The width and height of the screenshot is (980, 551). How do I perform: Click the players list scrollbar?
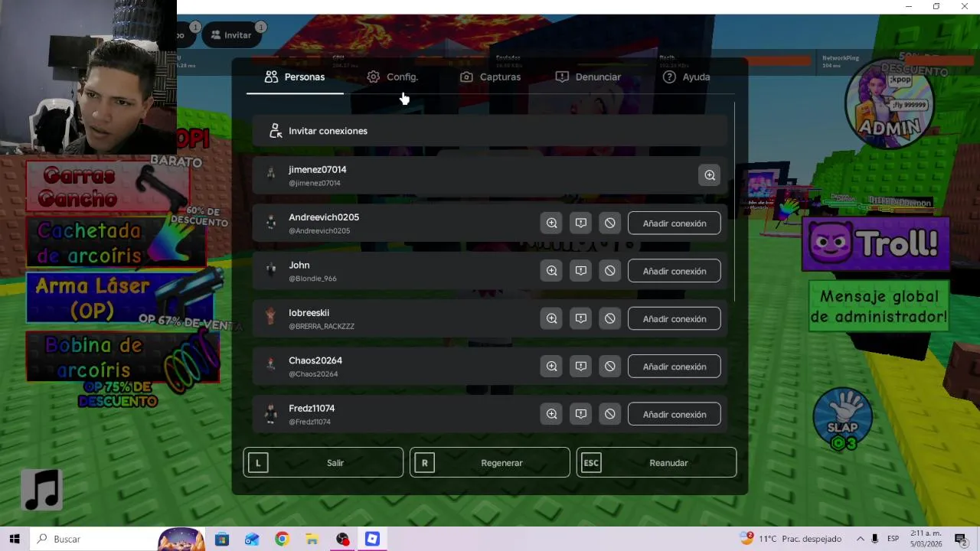[734, 201]
